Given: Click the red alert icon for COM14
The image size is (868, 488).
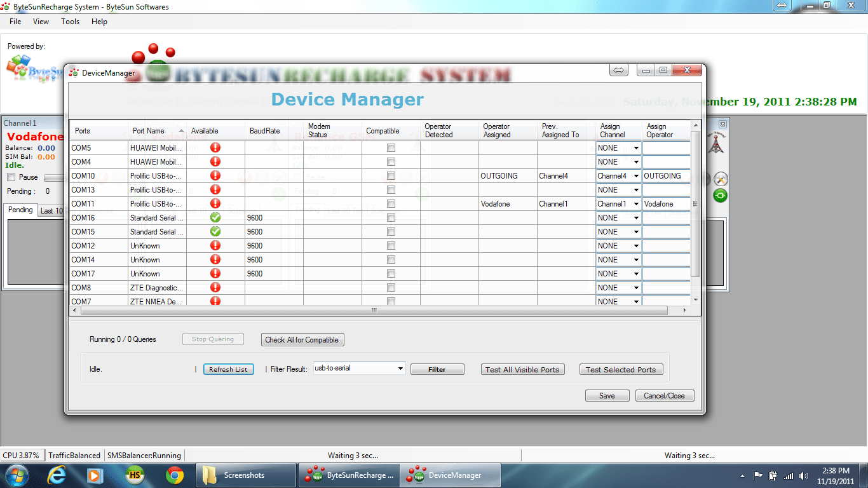Looking at the screenshot, I should [x=215, y=259].
